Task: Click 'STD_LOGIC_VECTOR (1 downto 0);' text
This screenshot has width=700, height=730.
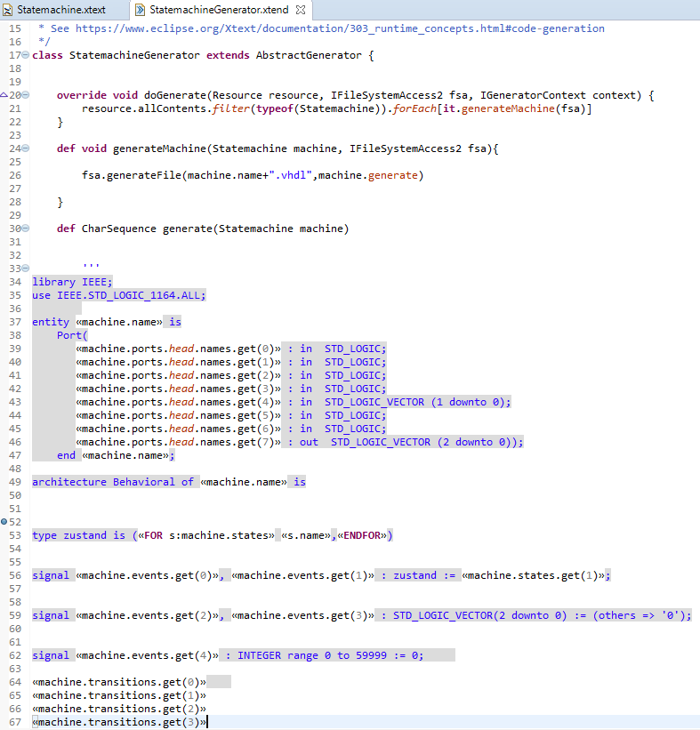Action: click(x=418, y=402)
